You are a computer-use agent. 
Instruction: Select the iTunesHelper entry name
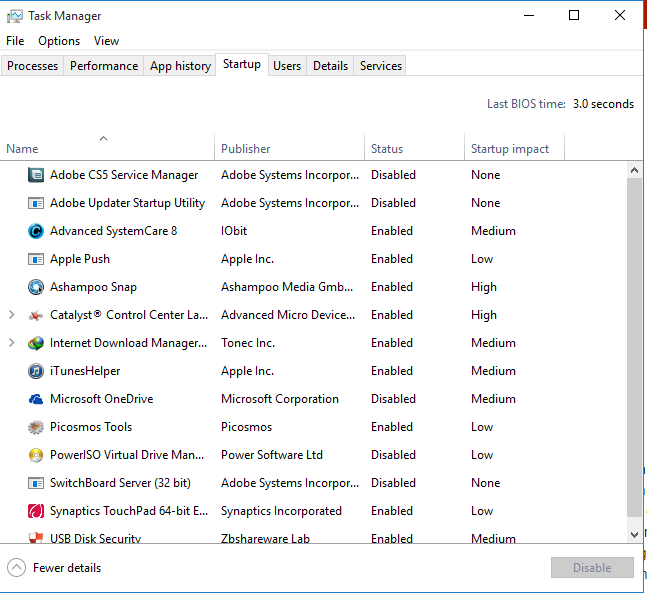[85, 371]
